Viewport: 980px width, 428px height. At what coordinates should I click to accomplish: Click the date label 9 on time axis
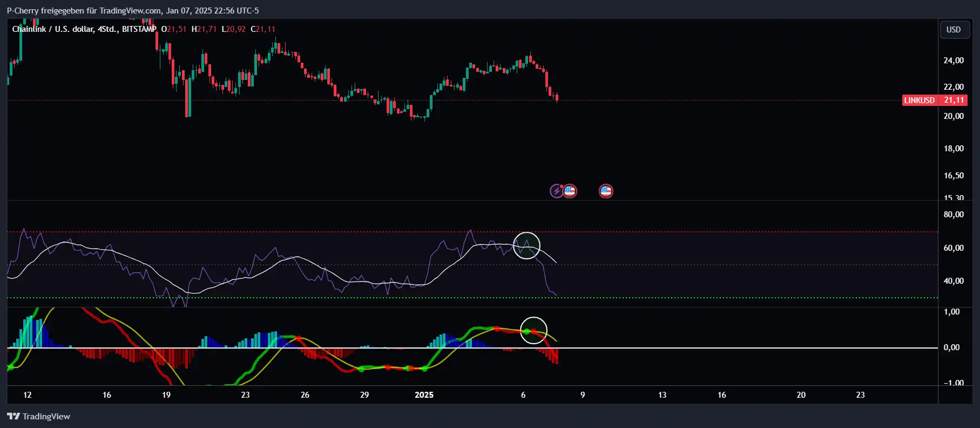[583, 395]
